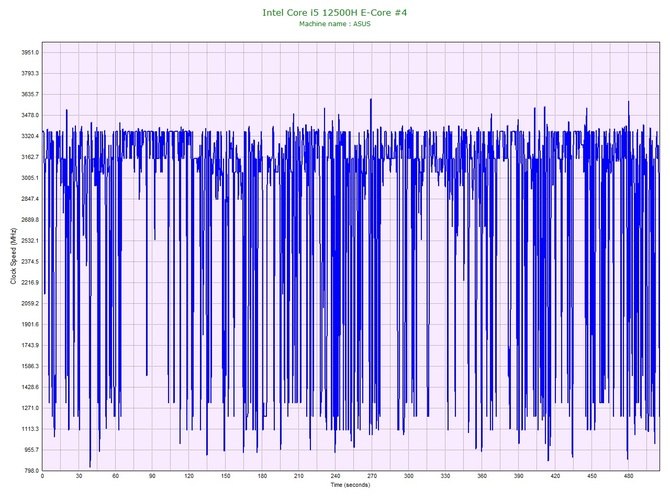670x502 pixels.
Task: Click the 180 tick on the time axis
Action: coord(262,476)
